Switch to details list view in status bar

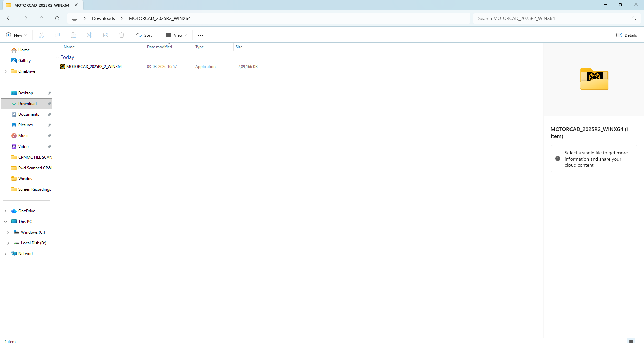click(x=631, y=341)
